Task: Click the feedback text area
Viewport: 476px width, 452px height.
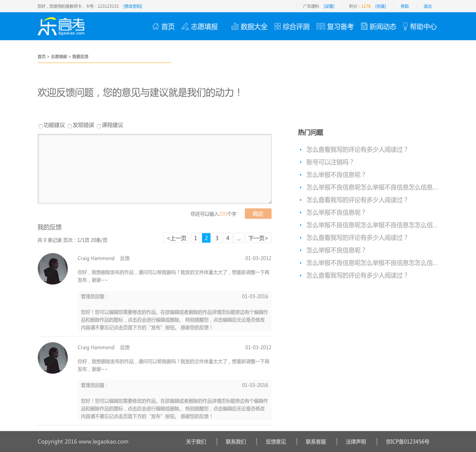Action: (154, 169)
